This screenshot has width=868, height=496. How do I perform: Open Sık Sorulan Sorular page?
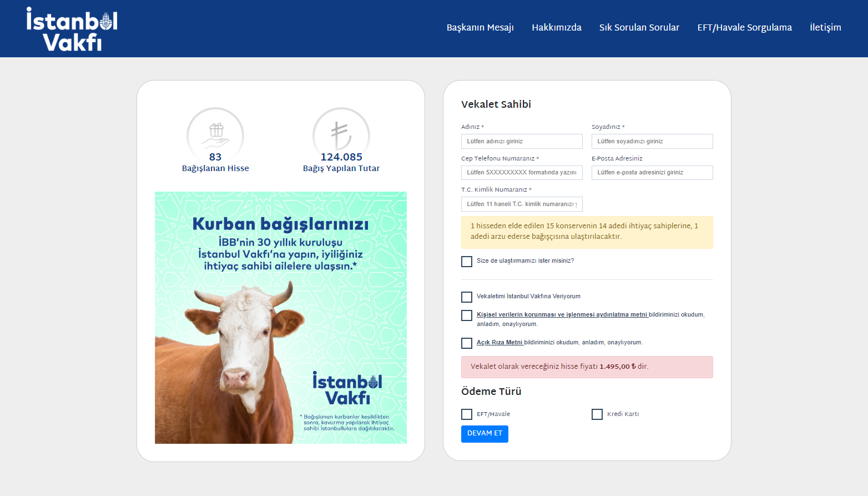coord(639,28)
